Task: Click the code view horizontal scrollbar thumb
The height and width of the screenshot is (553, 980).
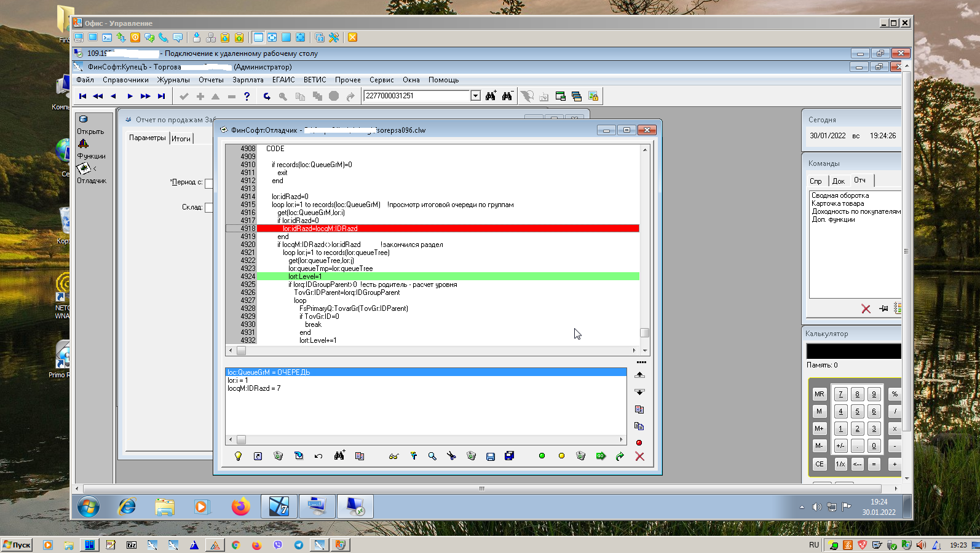Action: pos(242,351)
